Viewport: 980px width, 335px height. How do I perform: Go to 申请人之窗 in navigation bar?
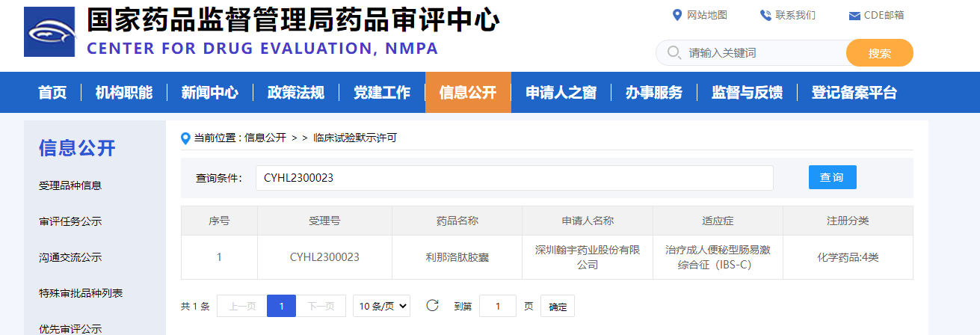point(561,93)
